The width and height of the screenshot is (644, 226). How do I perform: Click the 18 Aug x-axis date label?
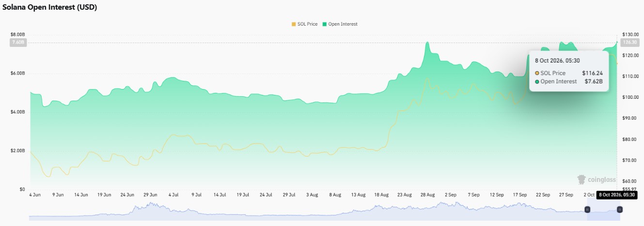point(381,195)
